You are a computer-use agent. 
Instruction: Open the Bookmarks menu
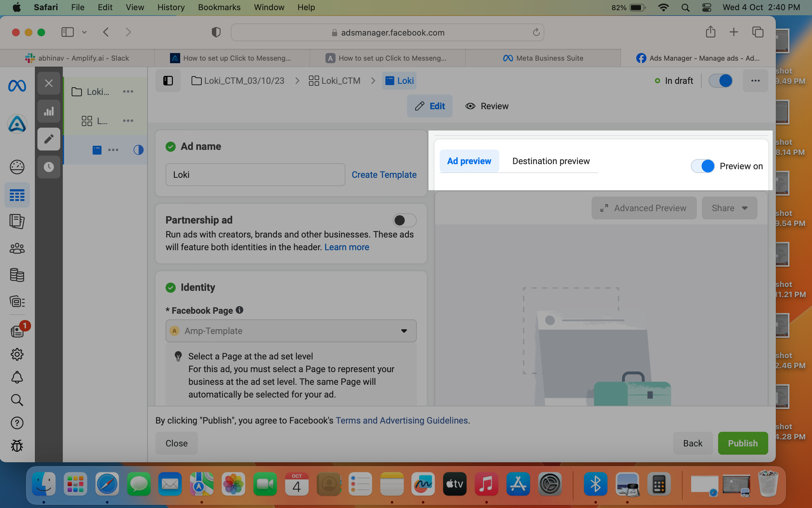219,7
